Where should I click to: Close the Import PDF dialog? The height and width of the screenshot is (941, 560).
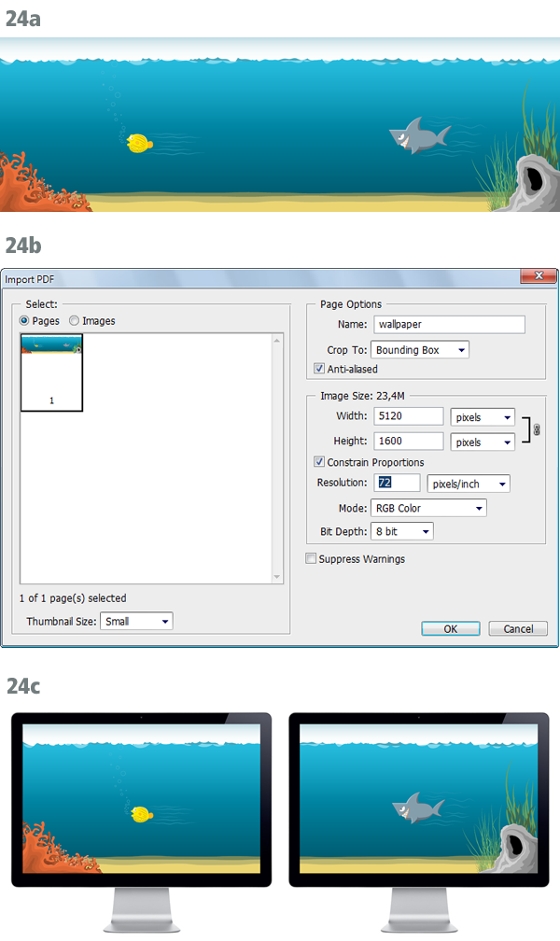[x=539, y=275]
